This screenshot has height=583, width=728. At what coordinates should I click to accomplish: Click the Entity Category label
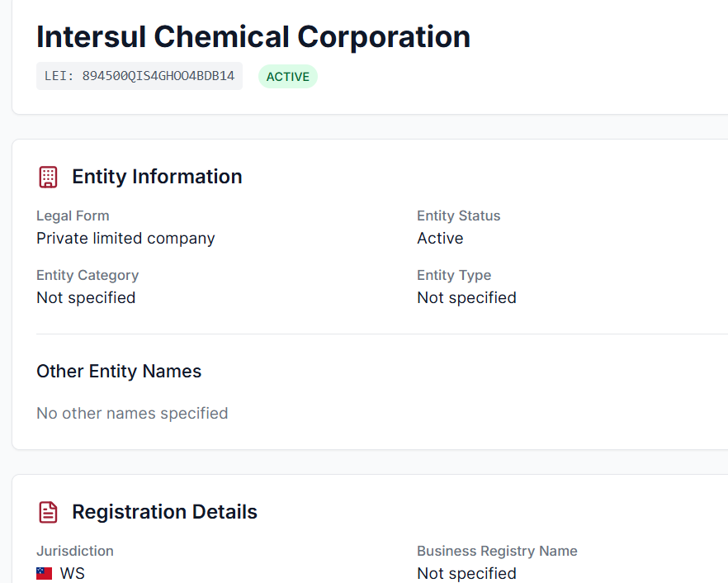coord(87,275)
